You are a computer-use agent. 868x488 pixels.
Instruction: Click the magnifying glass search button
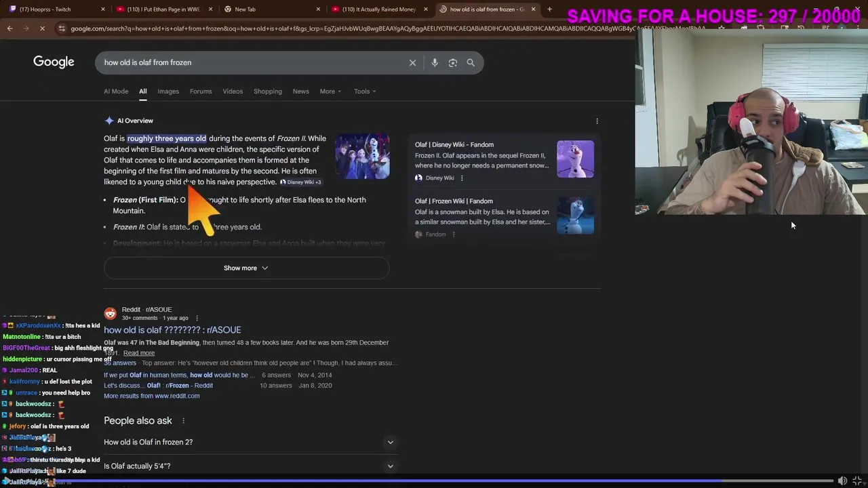[471, 62]
